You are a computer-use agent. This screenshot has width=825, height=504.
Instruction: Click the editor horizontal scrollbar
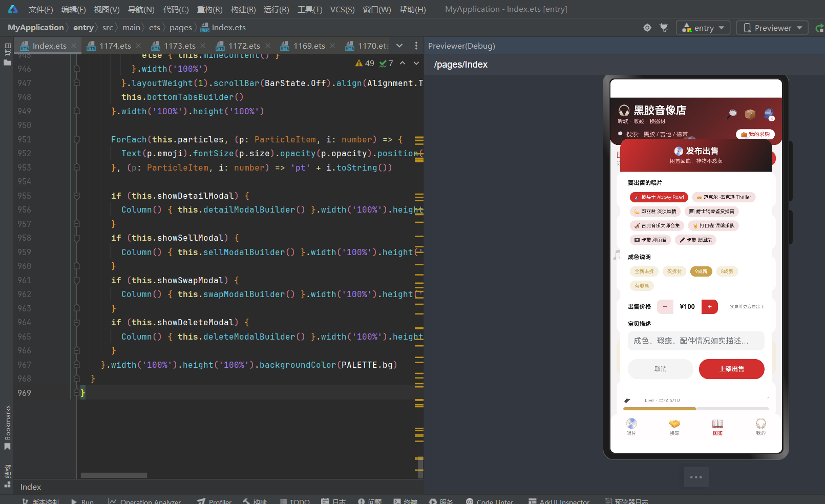point(114,475)
